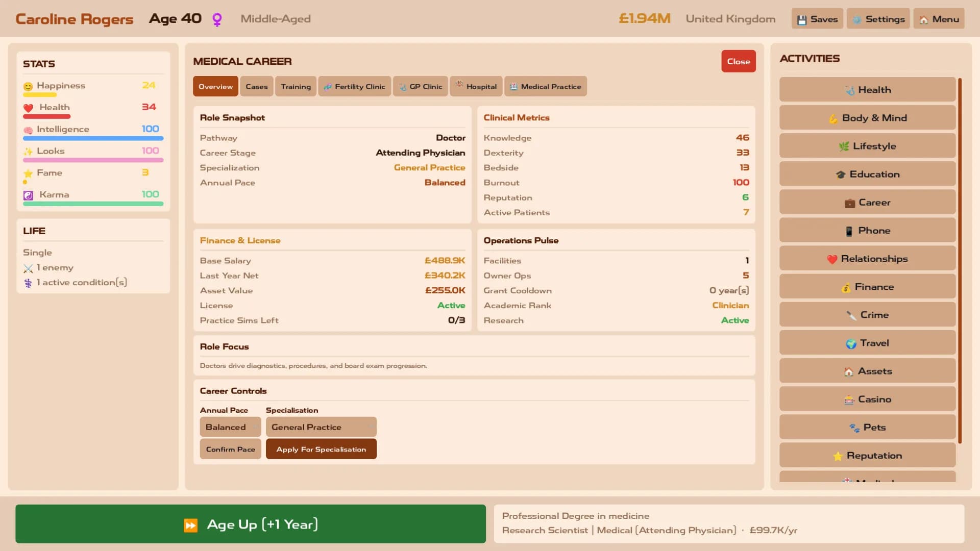Screen dimensions: 980x551
Task: Click the Health heart stat icon
Action: 28,108
